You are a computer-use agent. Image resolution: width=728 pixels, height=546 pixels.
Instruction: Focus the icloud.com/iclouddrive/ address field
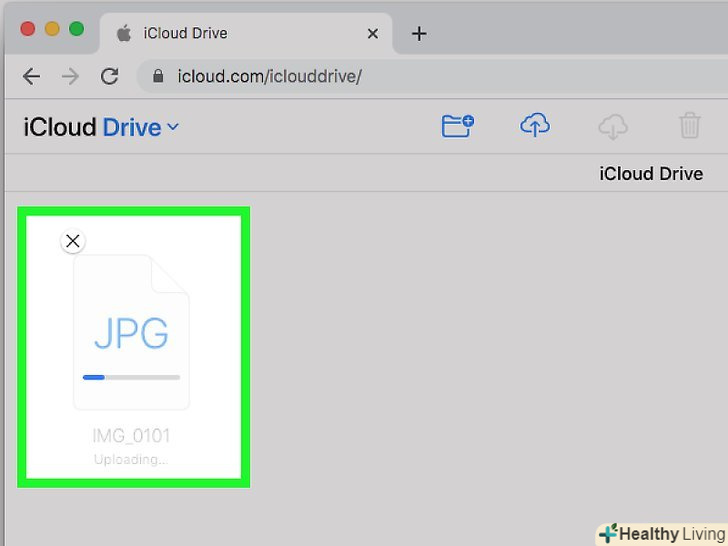(432, 76)
